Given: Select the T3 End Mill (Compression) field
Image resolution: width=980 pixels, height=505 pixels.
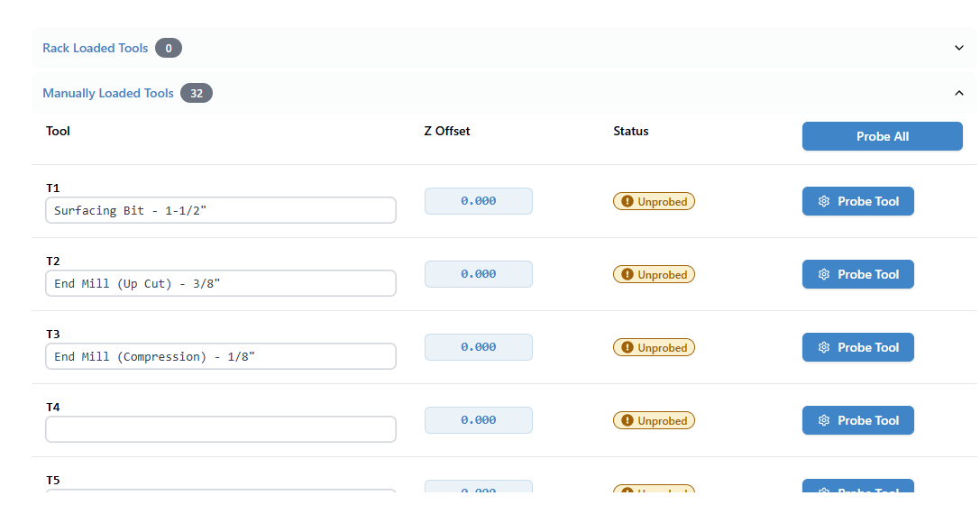Looking at the screenshot, I should (x=220, y=356).
